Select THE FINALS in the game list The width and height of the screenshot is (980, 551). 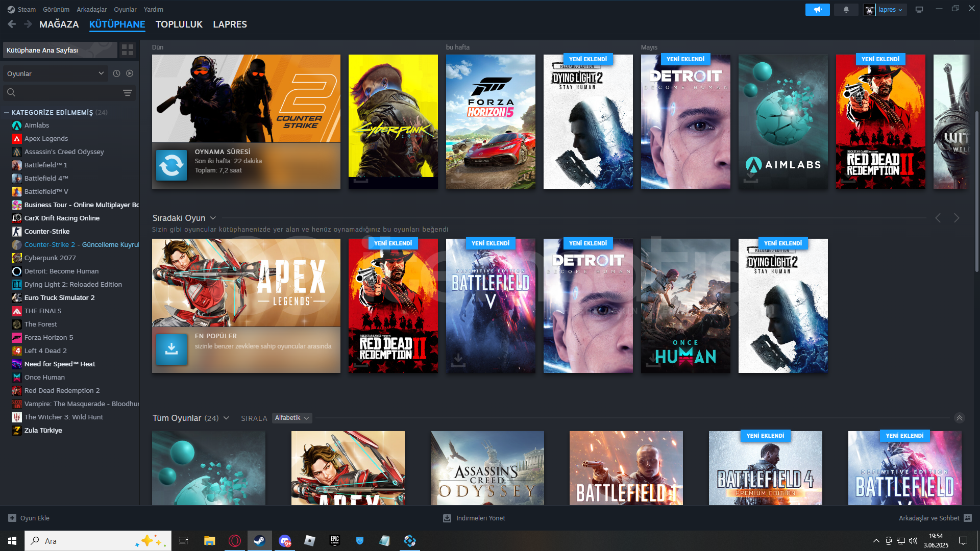tap(43, 311)
